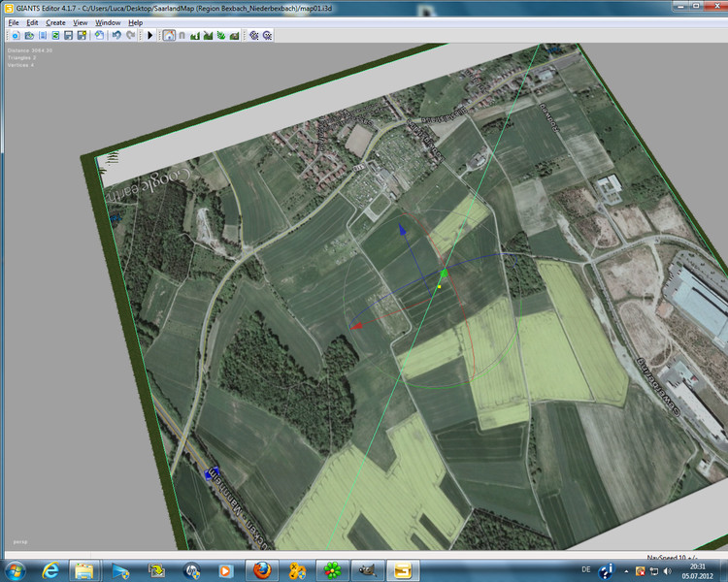Start the game with the Play arrow

coord(149,35)
